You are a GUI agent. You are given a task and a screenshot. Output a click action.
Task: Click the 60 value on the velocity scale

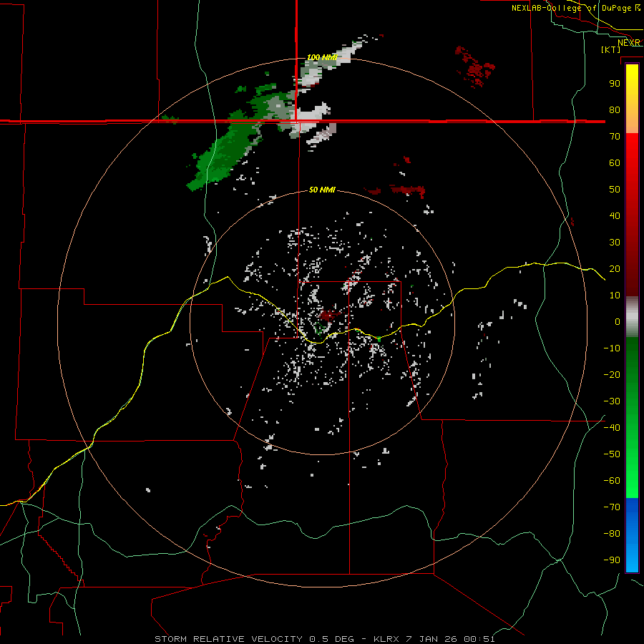[x=615, y=162]
